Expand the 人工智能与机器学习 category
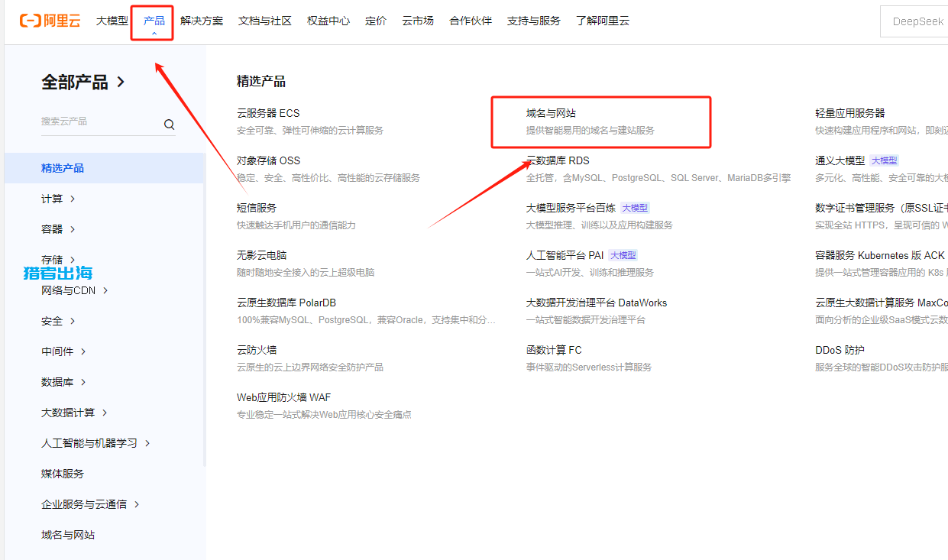Viewport: 948px width, 560px height. pos(95,443)
